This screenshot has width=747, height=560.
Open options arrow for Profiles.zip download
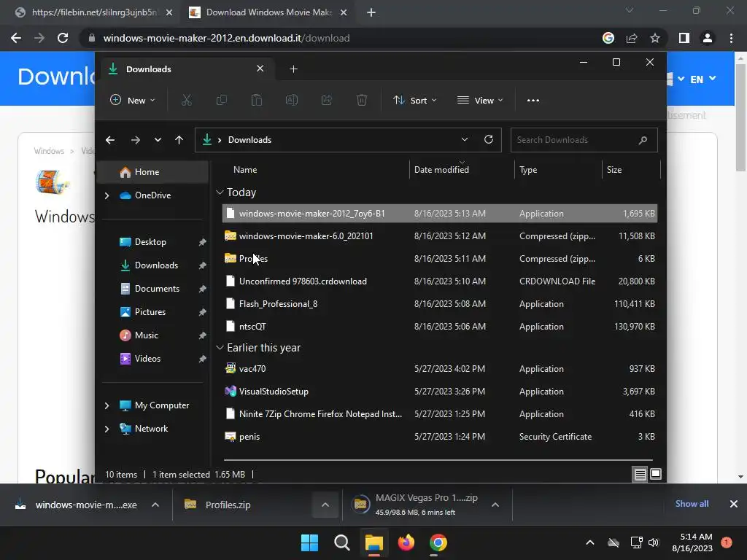pos(325,505)
